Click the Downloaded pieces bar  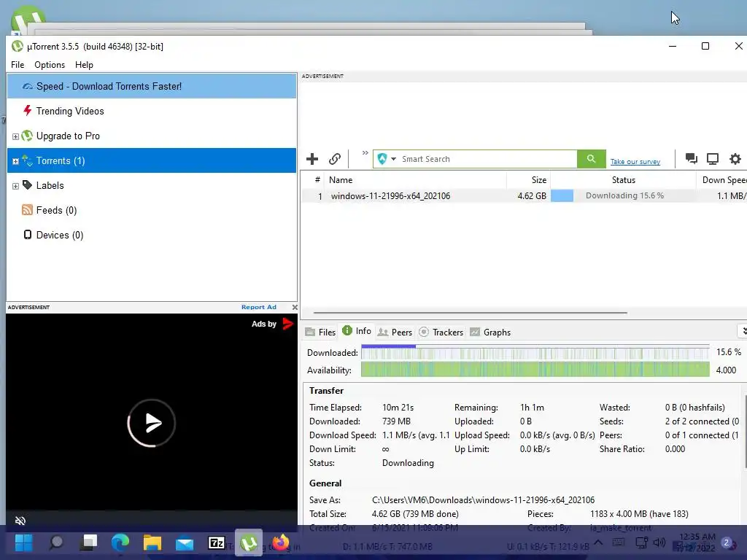pos(535,352)
